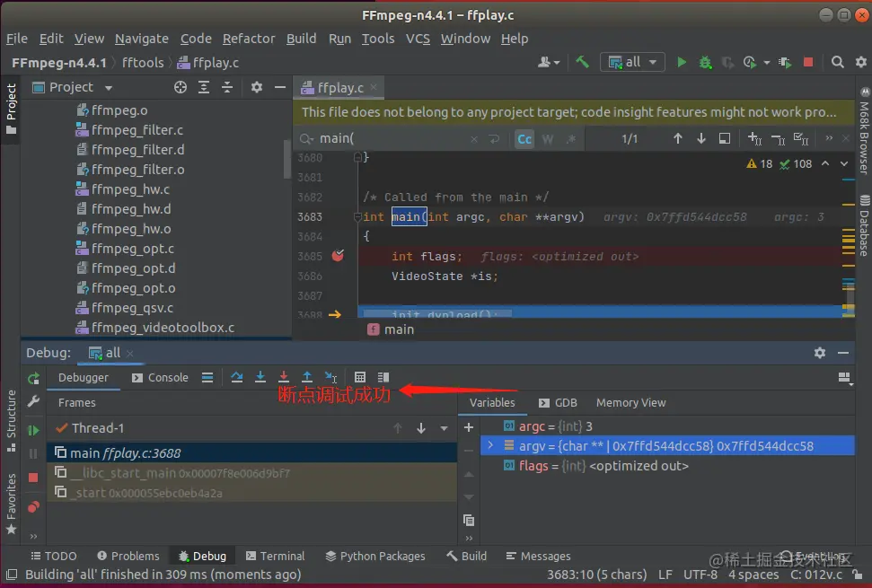This screenshot has height=588, width=872.
Task: Select __libc_start_main stack frame
Action: click(x=252, y=473)
